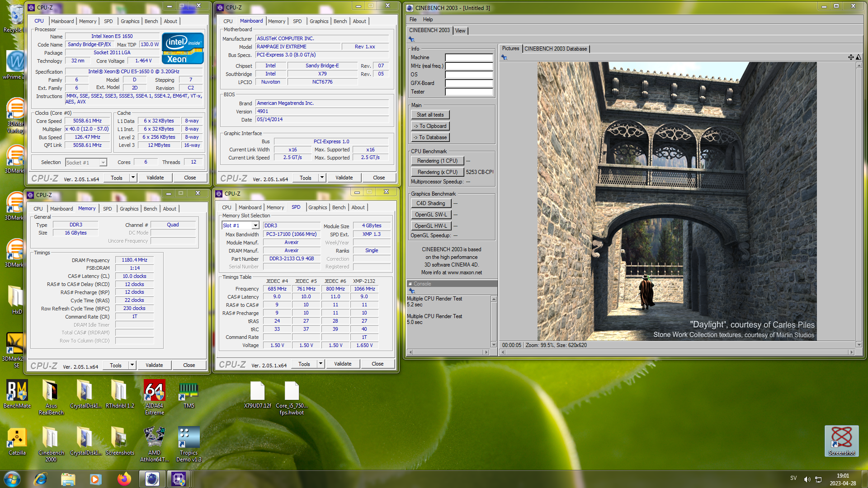Switch to Cinebench taskbar button
Screen dimensions: 868x488
click(x=152, y=479)
